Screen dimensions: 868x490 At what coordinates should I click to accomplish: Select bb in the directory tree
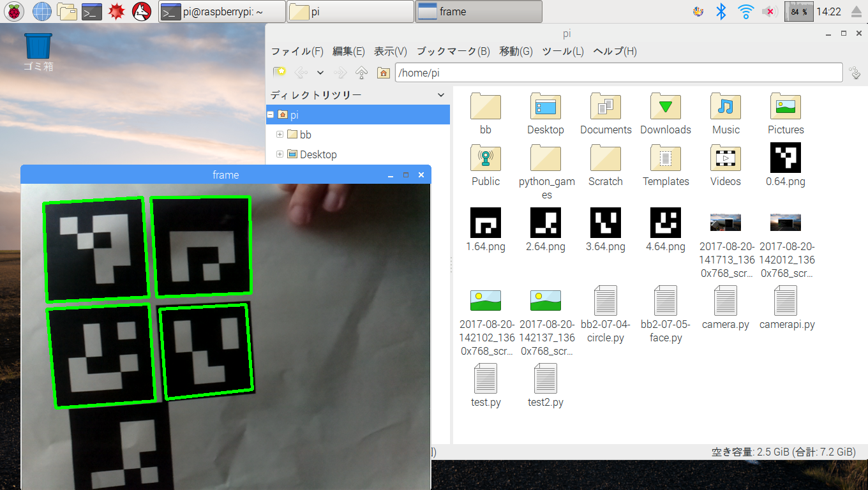point(305,135)
